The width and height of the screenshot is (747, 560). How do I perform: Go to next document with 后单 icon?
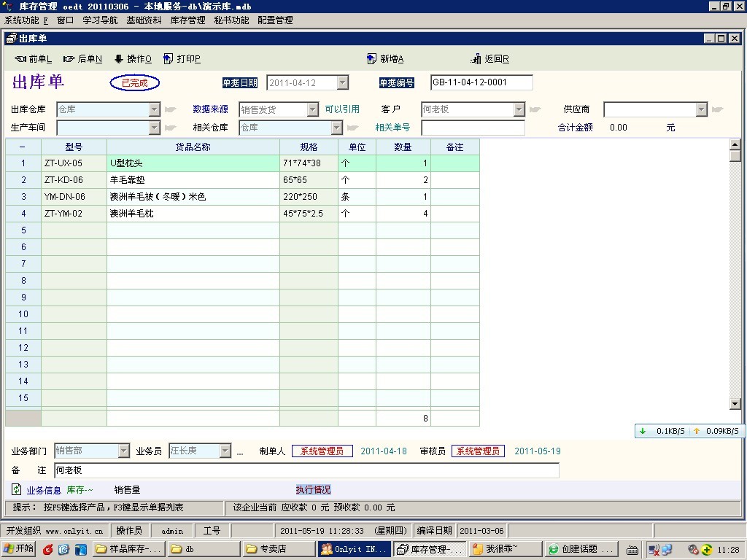click(69, 59)
